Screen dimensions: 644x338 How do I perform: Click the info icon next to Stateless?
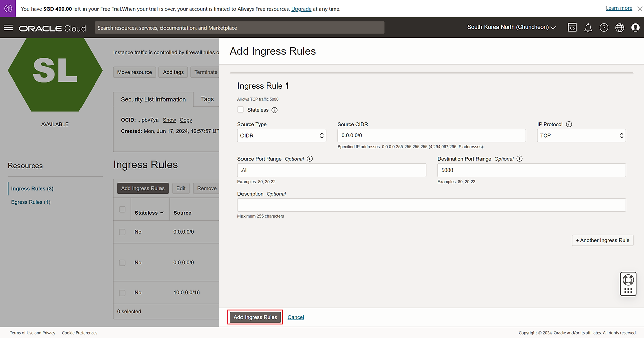point(274,110)
